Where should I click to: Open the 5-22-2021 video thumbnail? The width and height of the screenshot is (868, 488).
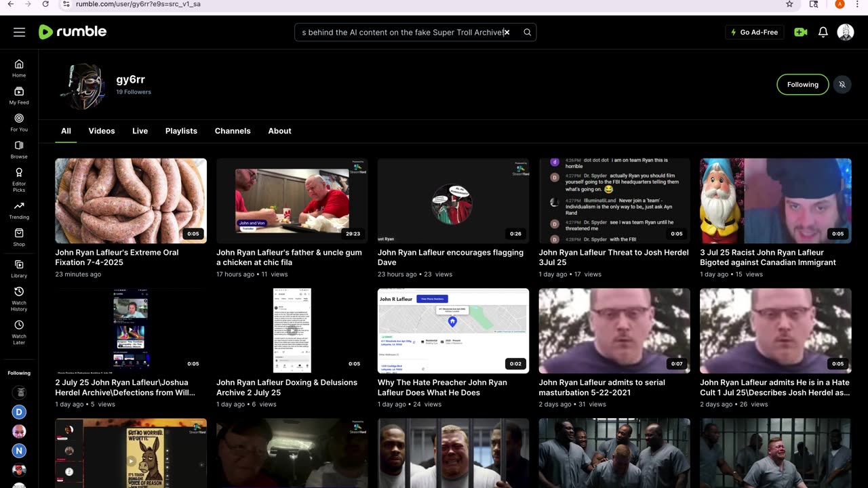click(x=614, y=331)
